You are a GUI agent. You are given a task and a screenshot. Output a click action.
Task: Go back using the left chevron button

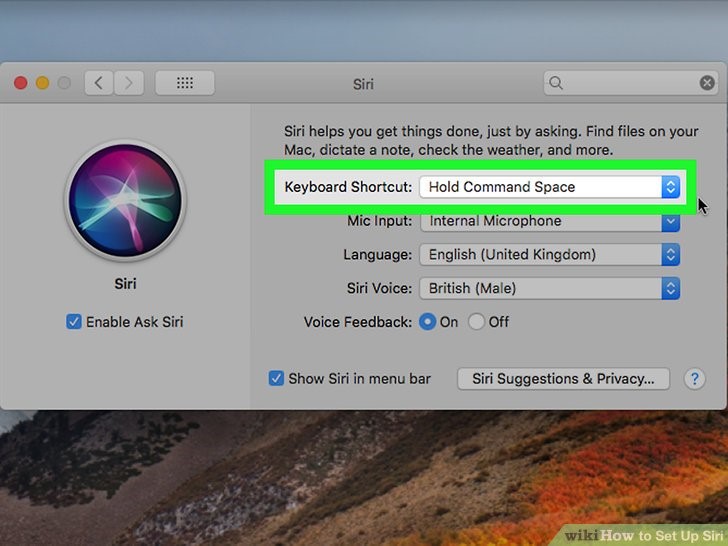pyautogui.click(x=98, y=84)
